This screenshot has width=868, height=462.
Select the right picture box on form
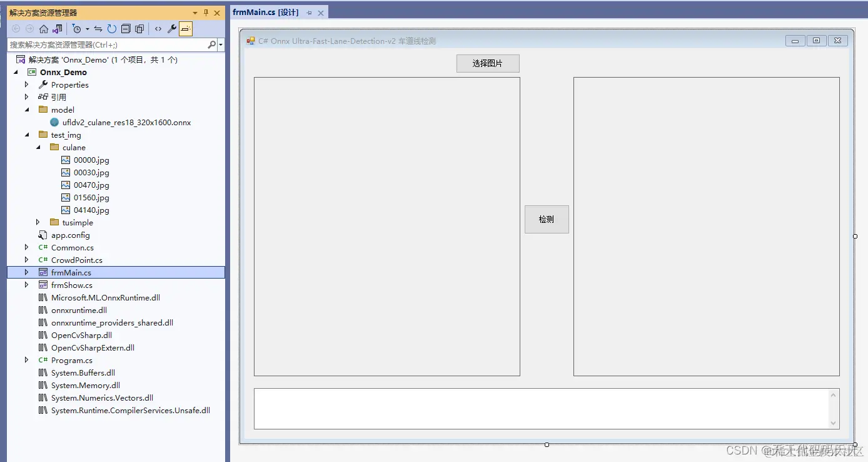tap(707, 227)
